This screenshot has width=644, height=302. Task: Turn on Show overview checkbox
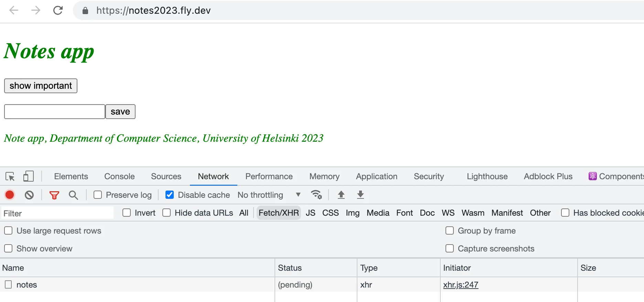coord(8,248)
